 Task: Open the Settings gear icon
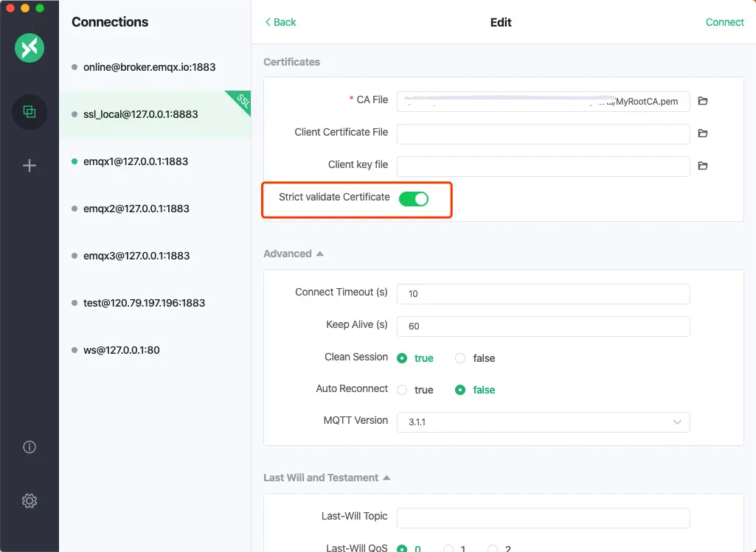pyautogui.click(x=30, y=501)
